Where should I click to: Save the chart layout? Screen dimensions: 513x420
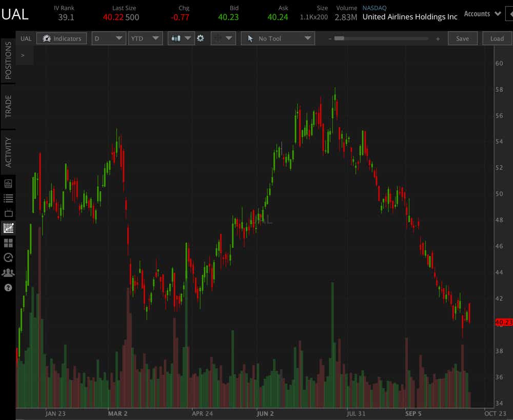(462, 38)
